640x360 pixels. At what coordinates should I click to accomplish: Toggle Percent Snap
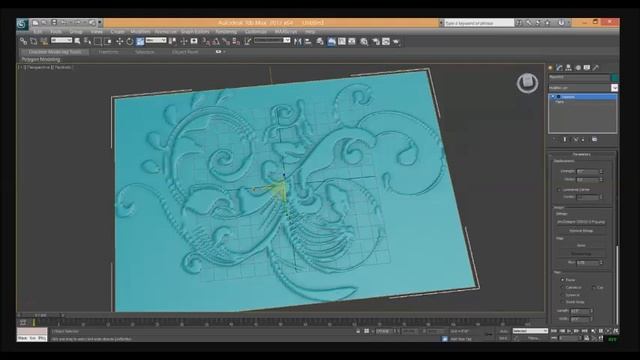(226, 41)
